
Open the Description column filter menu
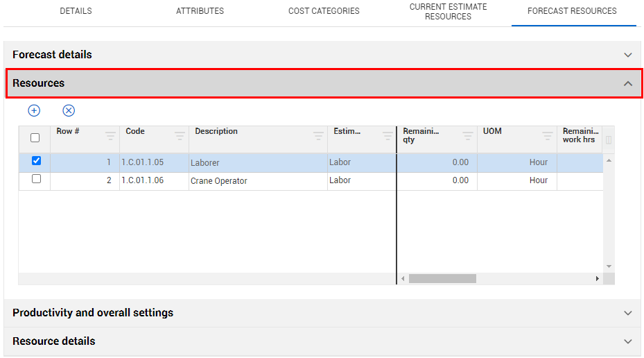(318, 136)
